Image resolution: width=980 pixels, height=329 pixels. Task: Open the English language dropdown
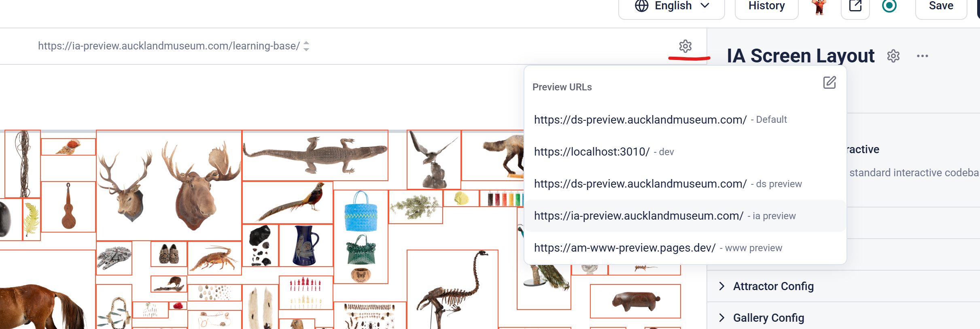pyautogui.click(x=672, y=6)
